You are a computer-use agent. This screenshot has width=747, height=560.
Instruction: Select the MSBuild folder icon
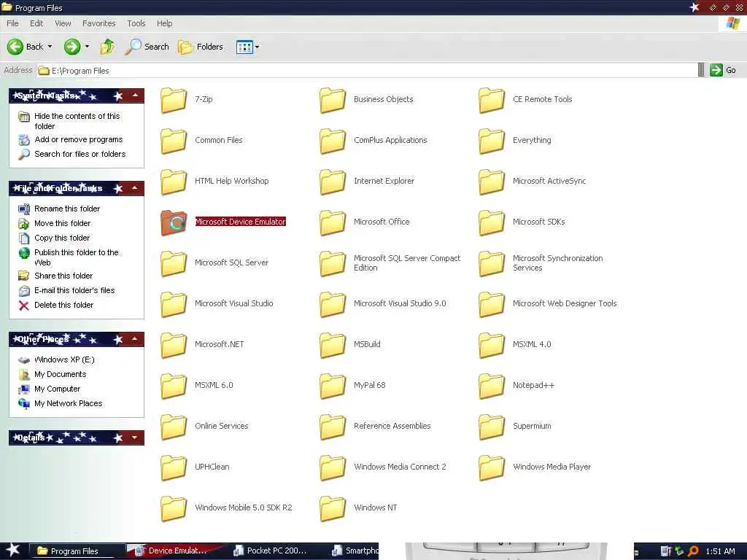(333, 345)
